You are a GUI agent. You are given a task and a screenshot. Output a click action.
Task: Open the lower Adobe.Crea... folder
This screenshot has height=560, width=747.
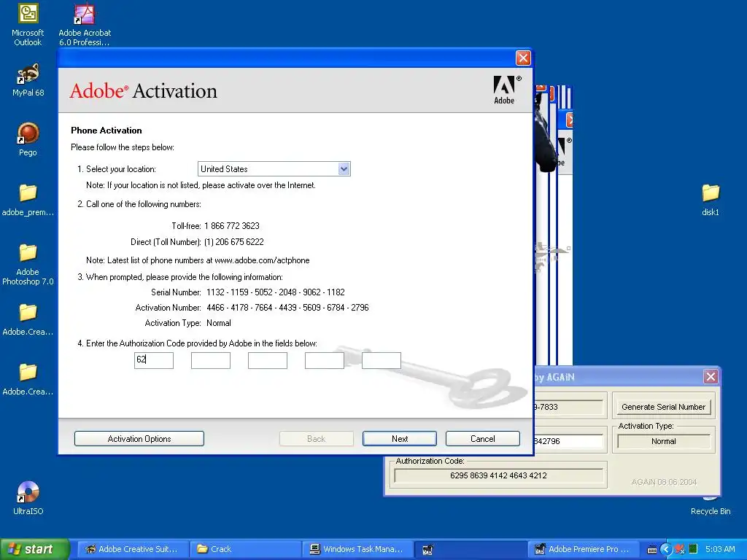28,379
